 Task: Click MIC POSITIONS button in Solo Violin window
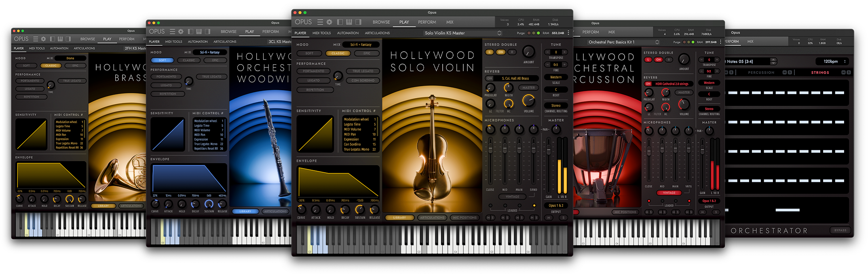465,217
